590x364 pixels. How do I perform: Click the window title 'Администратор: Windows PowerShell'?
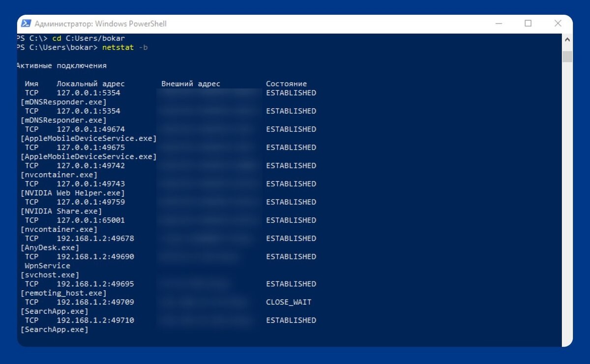(101, 24)
